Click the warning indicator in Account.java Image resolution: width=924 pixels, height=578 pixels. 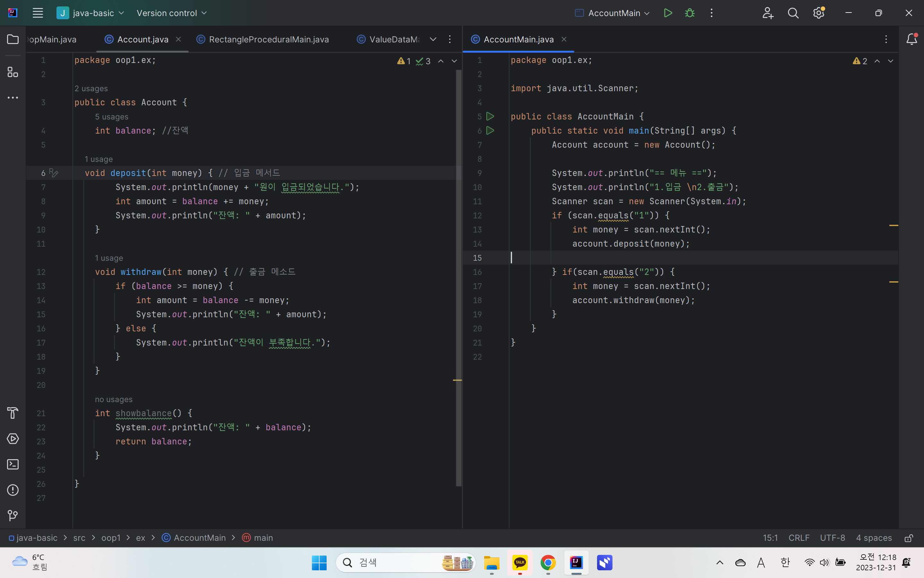coord(404,61)
